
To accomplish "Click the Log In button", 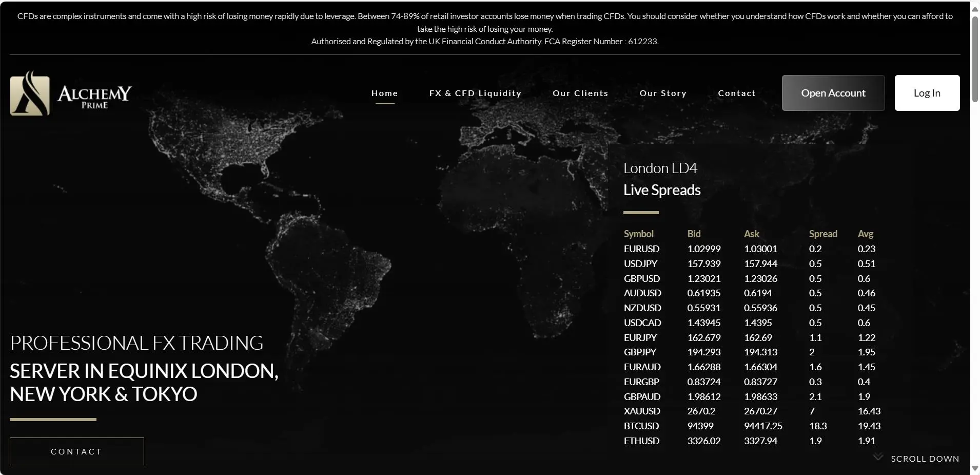I will (x=927, y=93).
